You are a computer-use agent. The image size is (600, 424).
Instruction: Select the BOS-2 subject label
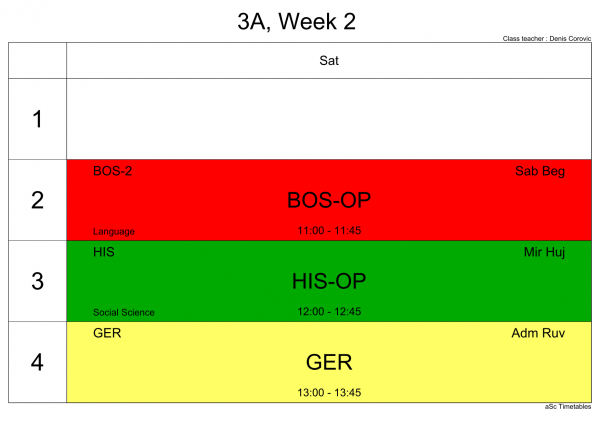point(112,171)
